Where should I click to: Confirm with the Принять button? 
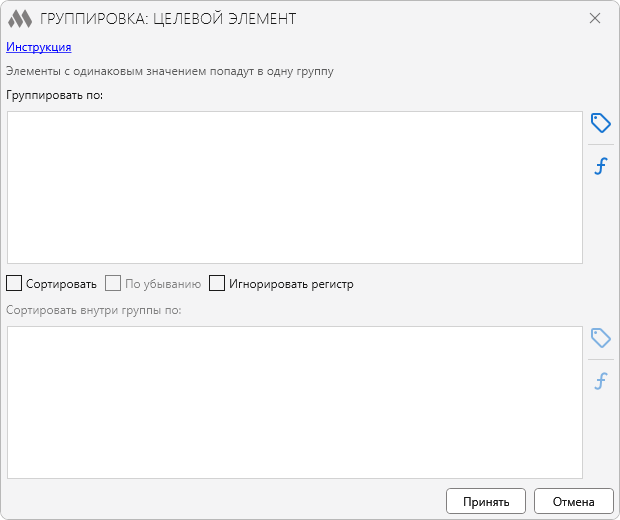486,501
